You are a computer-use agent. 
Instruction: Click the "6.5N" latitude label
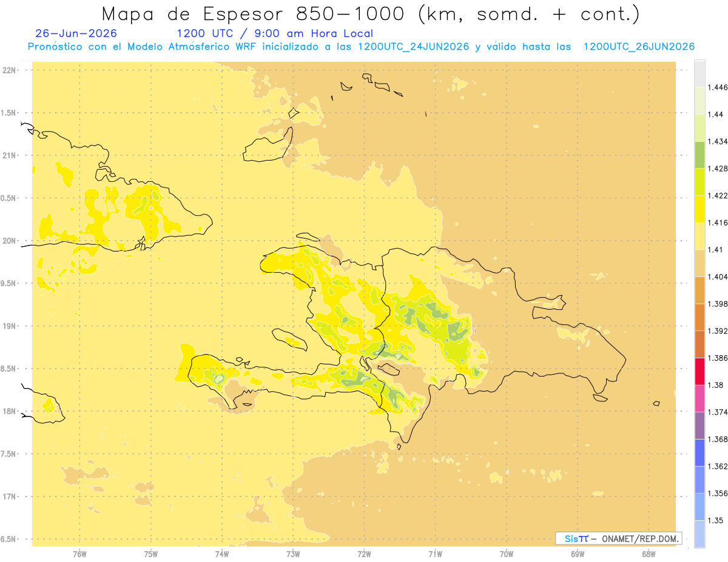click(x=9, y=539)
